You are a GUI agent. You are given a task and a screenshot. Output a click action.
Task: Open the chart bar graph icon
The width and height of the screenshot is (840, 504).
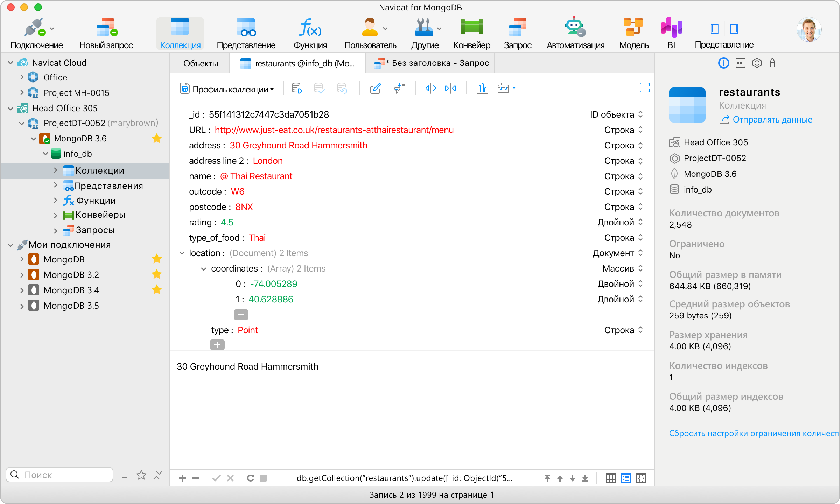point(482,88)
